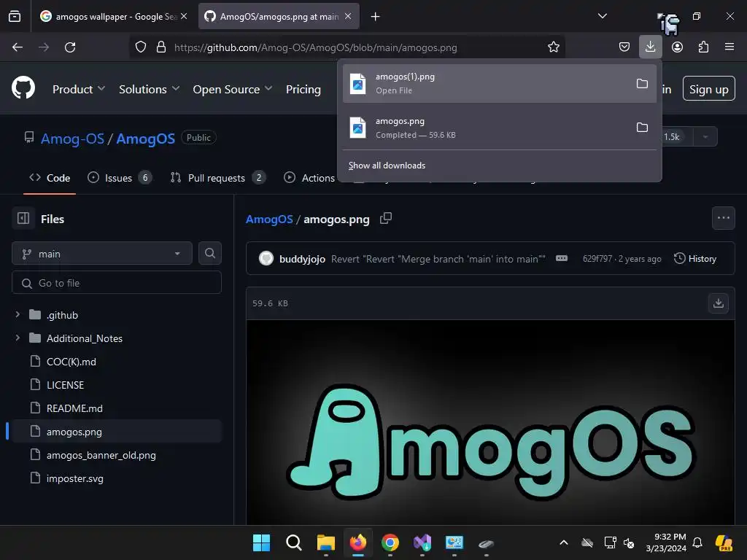Open the Product menu

[79, 89]
